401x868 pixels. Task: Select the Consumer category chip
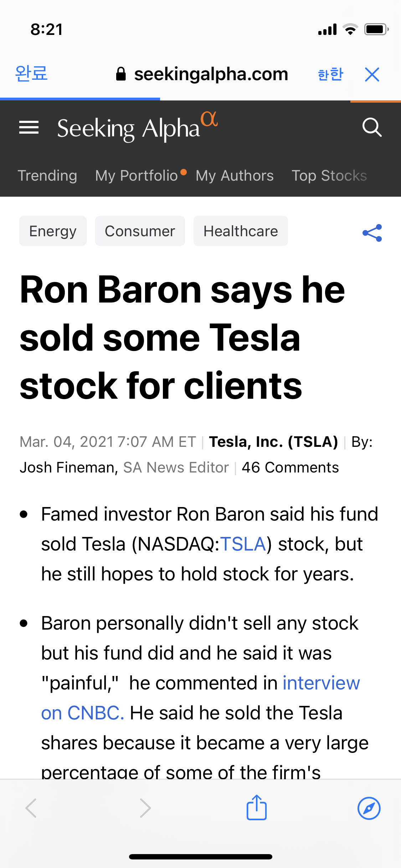click(140, 231)
